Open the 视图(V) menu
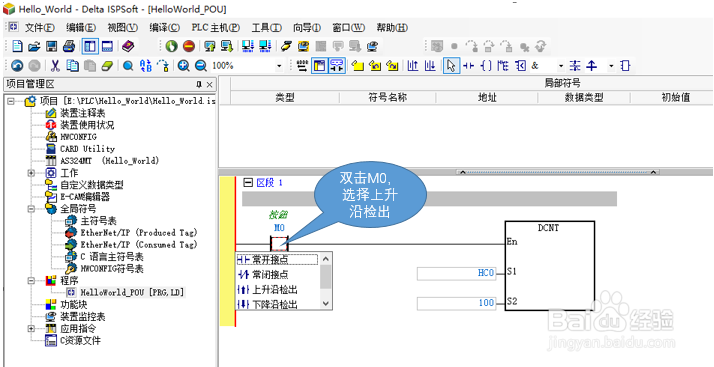This screenshot has height=367, width=714. tap(122, 28)
